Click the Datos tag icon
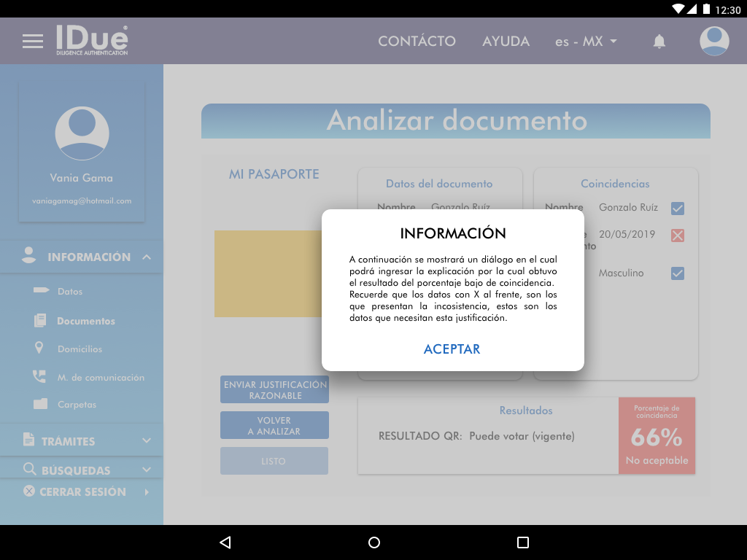The width and height of the screenshot is (747, 560). coord(41,291)
